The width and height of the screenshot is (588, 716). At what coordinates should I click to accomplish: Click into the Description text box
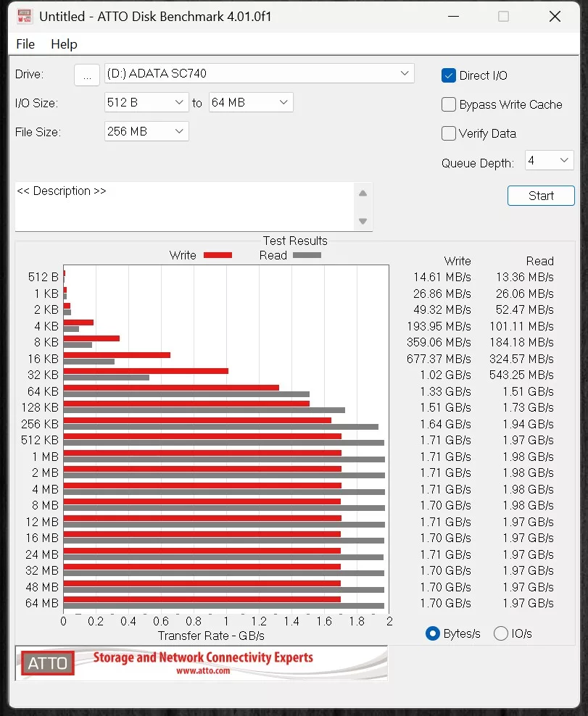point(185,207)
